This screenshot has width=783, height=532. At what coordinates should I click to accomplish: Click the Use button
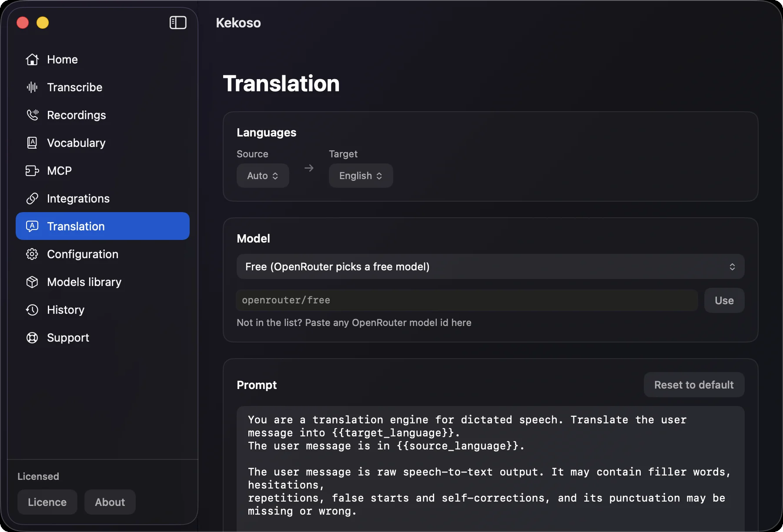[724, 300]
